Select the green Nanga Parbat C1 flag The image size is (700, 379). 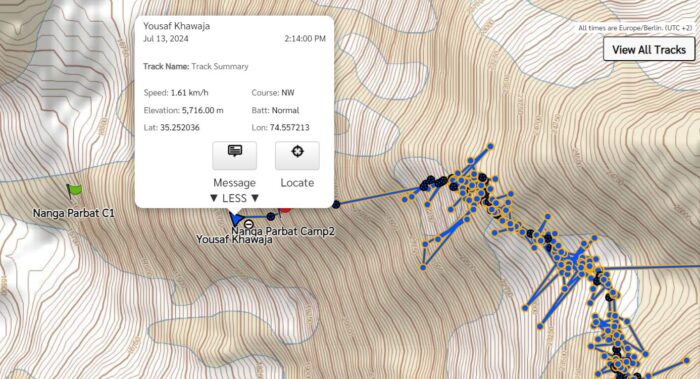[74, 192]
